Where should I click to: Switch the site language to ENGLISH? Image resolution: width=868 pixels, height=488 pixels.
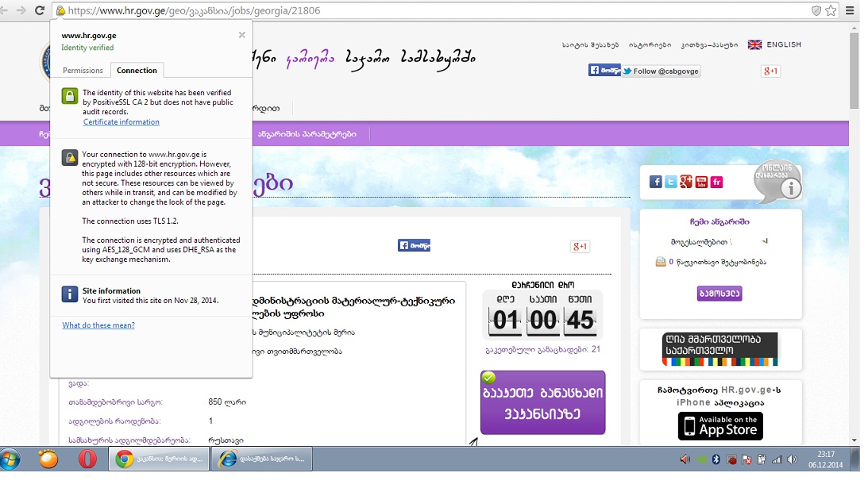coord(784,44)
